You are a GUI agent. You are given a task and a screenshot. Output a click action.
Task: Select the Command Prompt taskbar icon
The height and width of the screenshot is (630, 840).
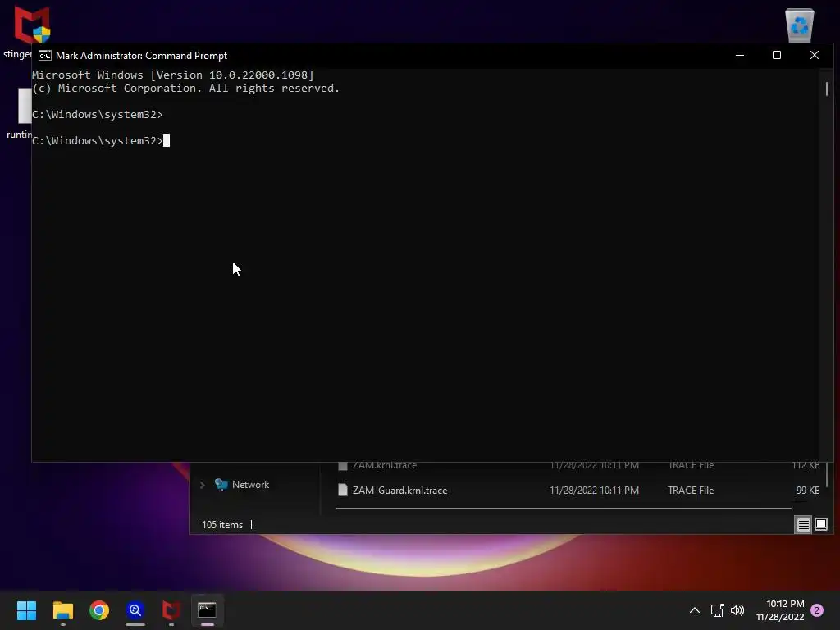pyautogui.click(x=208, y=610)
